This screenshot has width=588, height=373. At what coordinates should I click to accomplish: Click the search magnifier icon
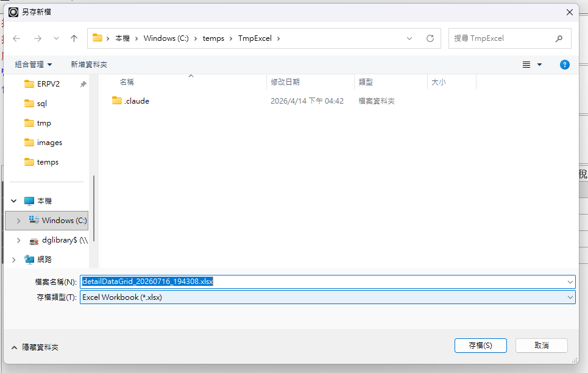pos(559,38)
